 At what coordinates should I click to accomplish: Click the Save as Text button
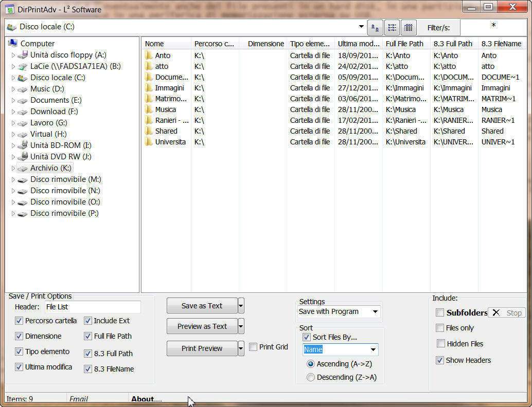tap(202, 306)
